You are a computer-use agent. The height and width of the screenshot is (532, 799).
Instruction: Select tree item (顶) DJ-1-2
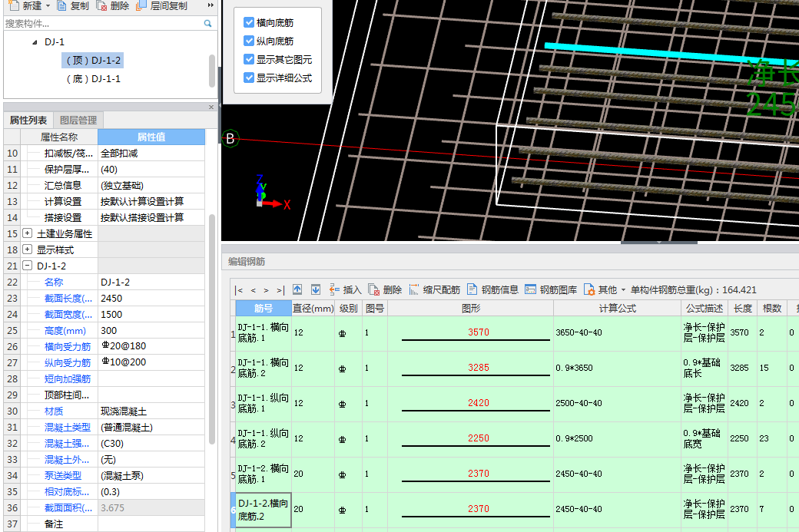(93, 61)
